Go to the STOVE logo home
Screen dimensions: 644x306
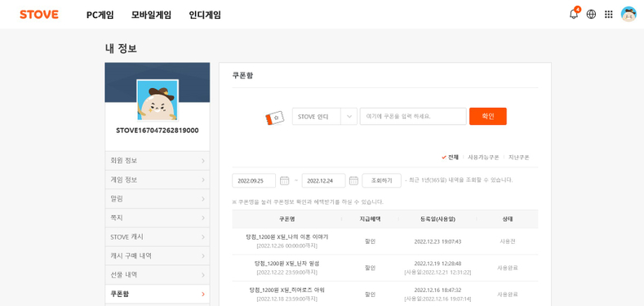coord(39,15)
